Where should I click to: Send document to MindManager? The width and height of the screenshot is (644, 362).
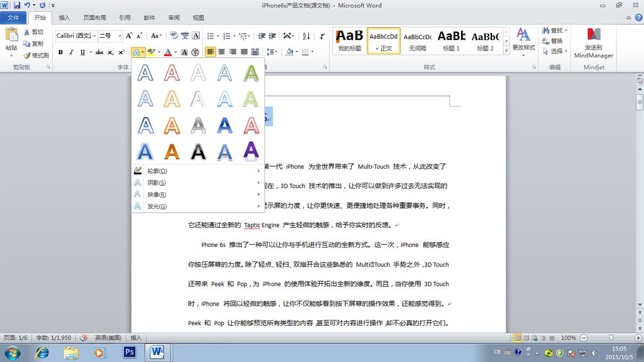(594, 43)
